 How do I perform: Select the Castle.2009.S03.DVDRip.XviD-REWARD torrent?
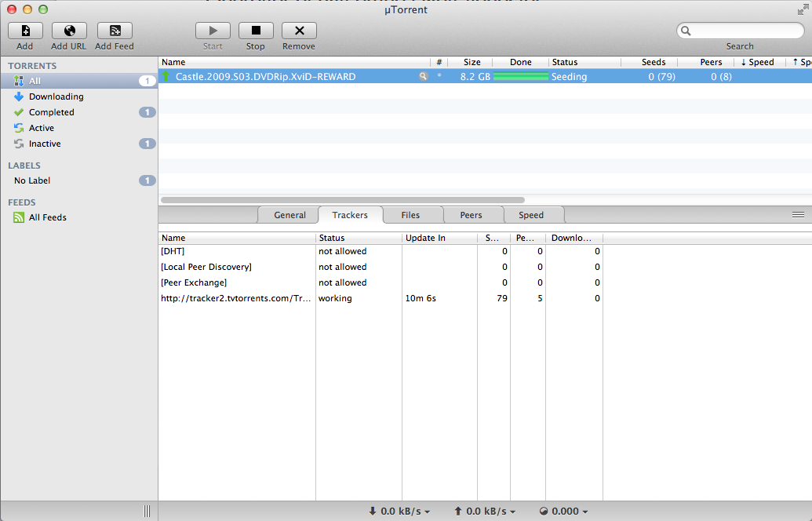pos(485,77)
